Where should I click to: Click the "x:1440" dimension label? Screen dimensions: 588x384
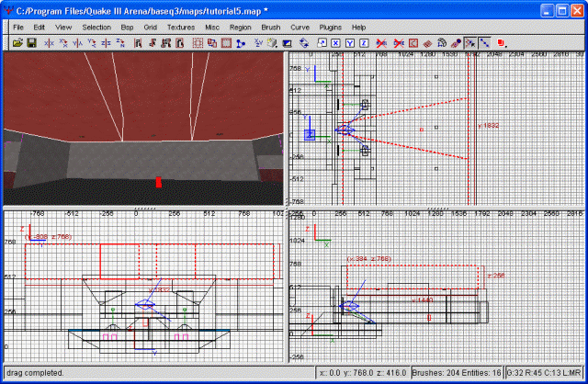click(423, 300)
